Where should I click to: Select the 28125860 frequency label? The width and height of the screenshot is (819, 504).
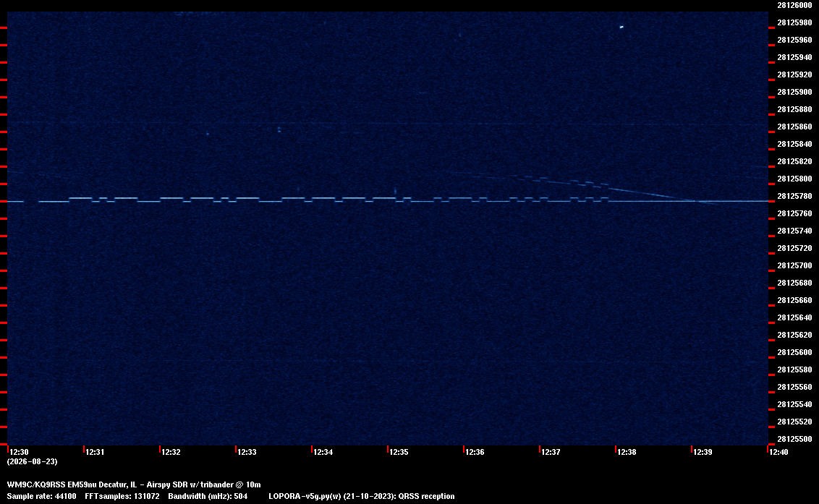pyautogui.click(x=794, y=127)
